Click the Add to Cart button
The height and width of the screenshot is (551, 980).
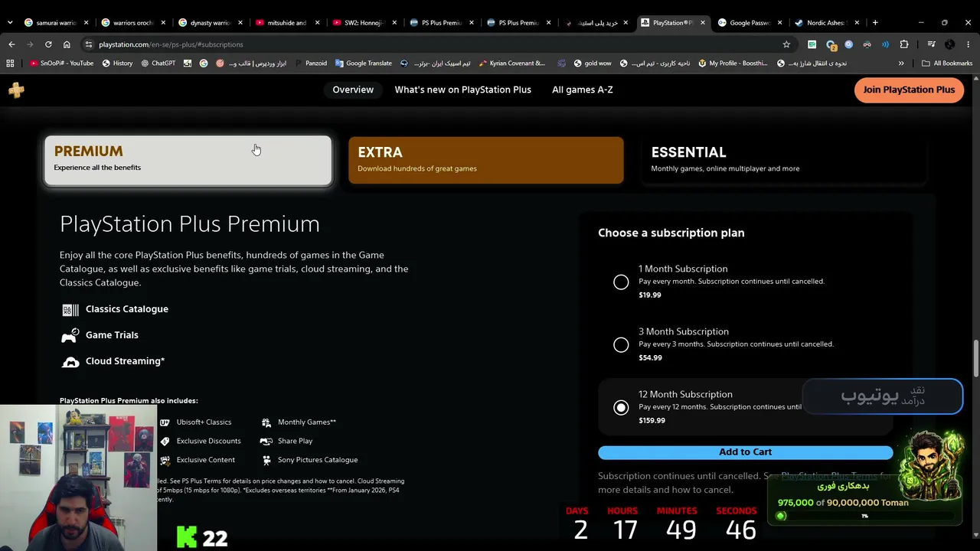point(745,452)
